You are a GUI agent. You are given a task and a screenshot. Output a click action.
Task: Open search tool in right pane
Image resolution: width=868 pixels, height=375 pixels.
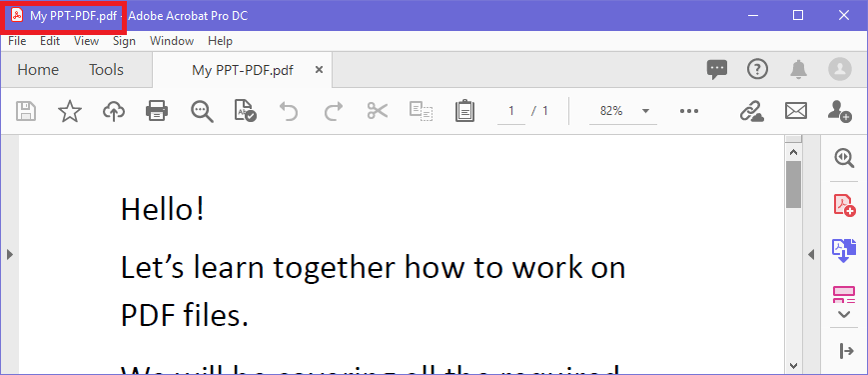[x=844, y=158]
